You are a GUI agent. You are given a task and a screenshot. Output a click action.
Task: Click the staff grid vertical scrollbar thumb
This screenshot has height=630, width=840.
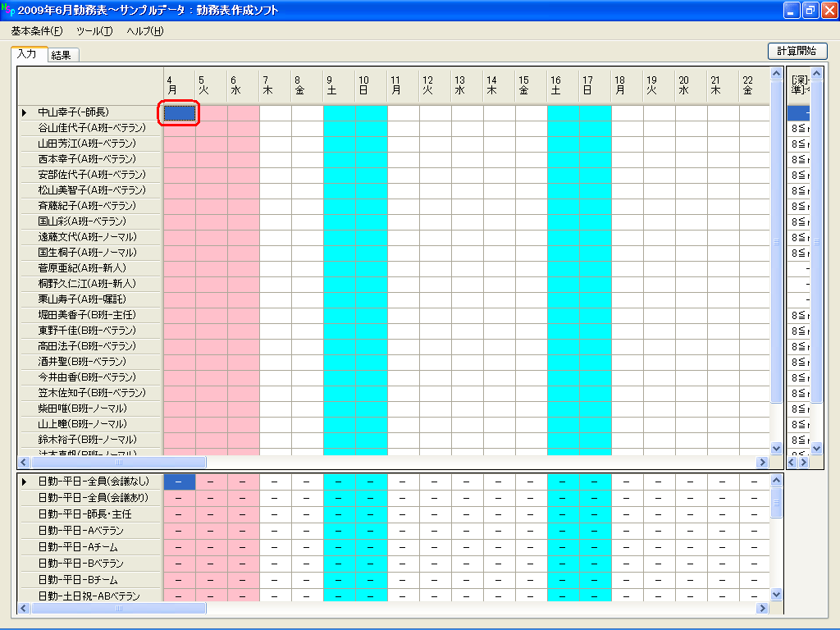(776, 242)
